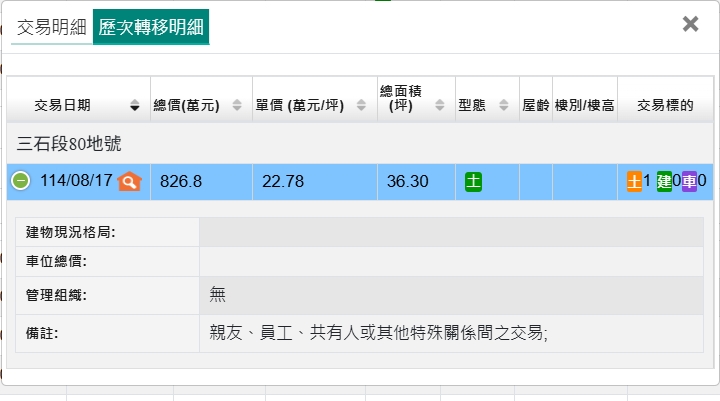
Task: Sort by 型態 column arrow
Action: (x=503, y=105)
